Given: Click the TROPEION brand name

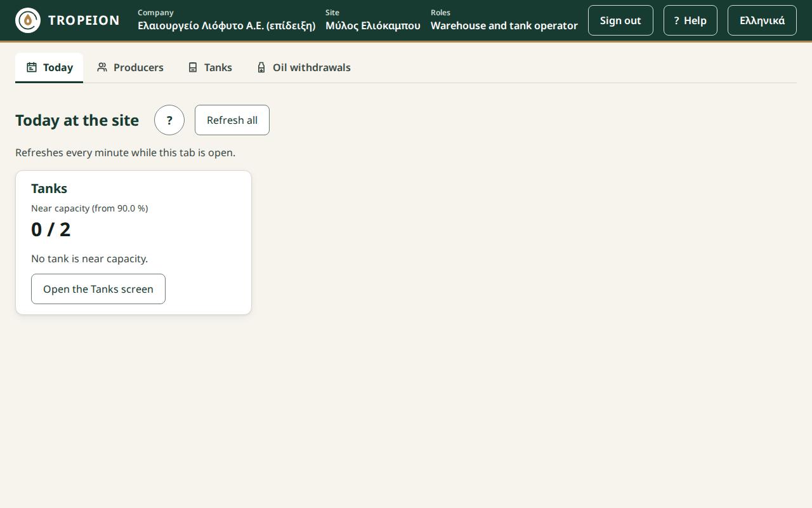Looking at the screenshot, I should (84, 20).
